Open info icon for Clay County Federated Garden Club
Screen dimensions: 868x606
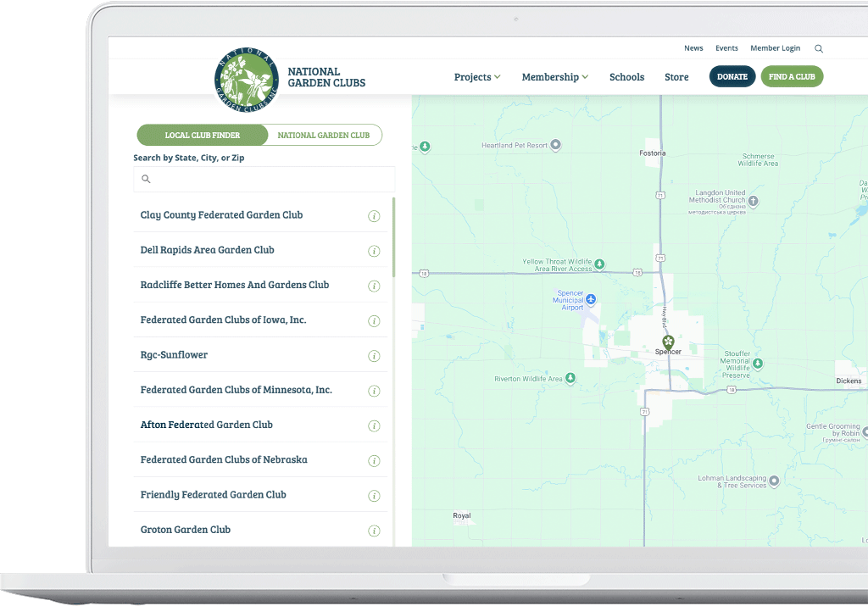coord(374,216)
